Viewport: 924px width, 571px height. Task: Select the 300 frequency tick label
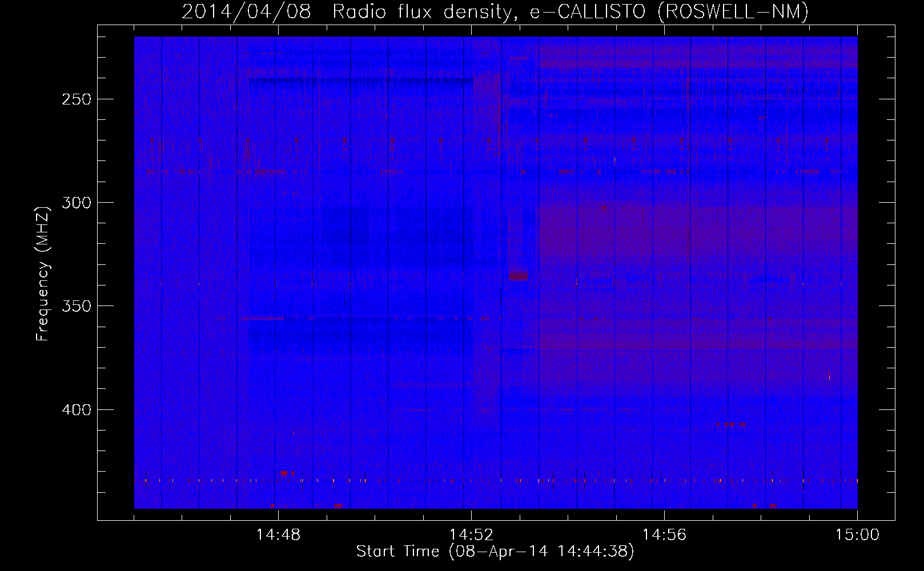point(76,203)
